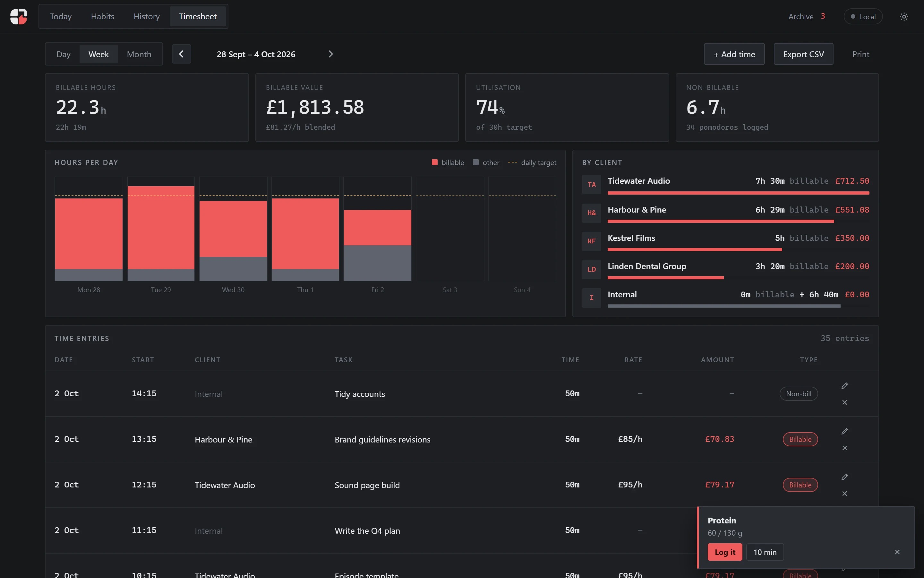Click the H& Harbour & Pine badge

pos(591,213)
